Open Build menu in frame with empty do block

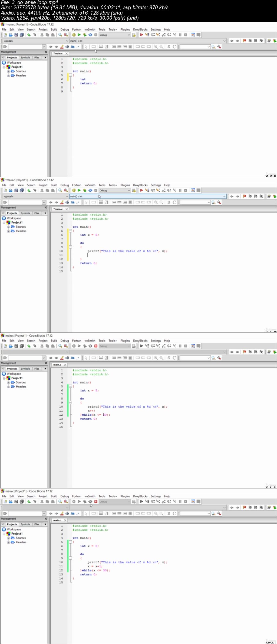(x=54, y=185)
